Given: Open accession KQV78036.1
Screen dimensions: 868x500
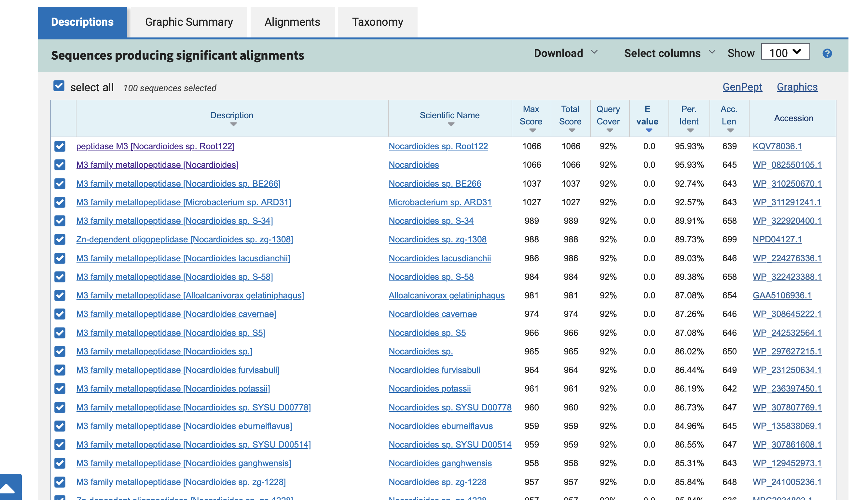Looking at the screenshot, I should click(777, 146).
